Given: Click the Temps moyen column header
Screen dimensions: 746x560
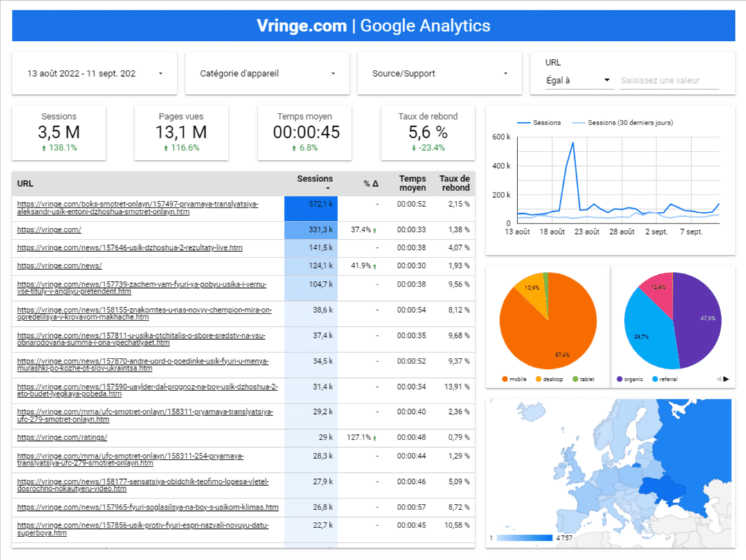Looking at the screenshot, I should click(x=412, y=183).
